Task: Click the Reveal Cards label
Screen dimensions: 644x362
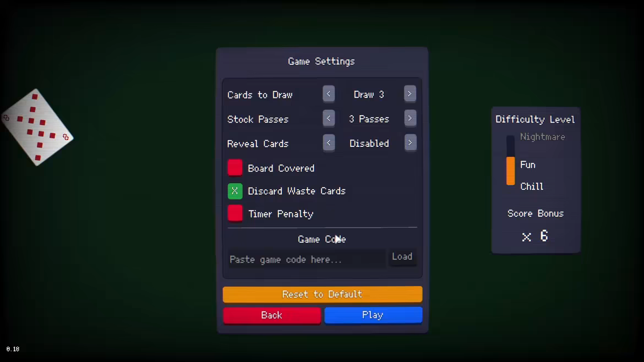Action: pyautogui.click(x=258, y=144)
